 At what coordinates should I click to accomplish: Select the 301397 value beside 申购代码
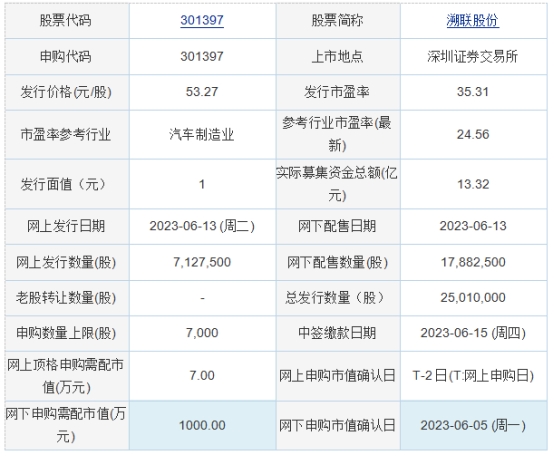[x=202, y=57]
